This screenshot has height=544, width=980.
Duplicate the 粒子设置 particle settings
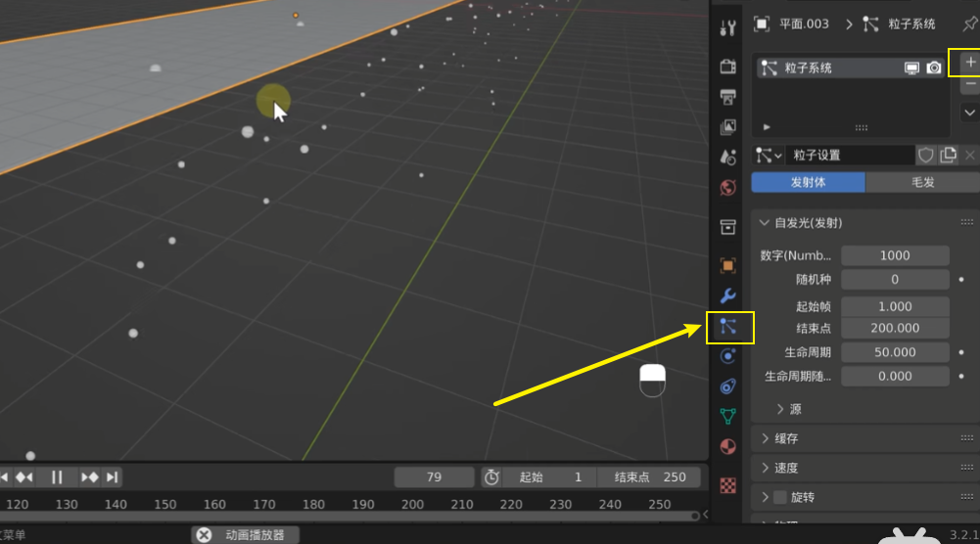[948, 155]
